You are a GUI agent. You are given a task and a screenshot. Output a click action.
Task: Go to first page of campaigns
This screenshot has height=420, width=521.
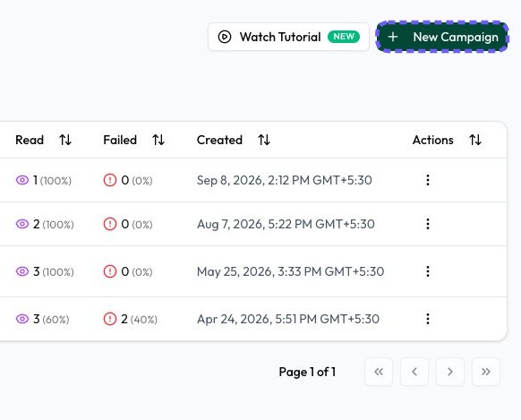click(x=379, y=372)
